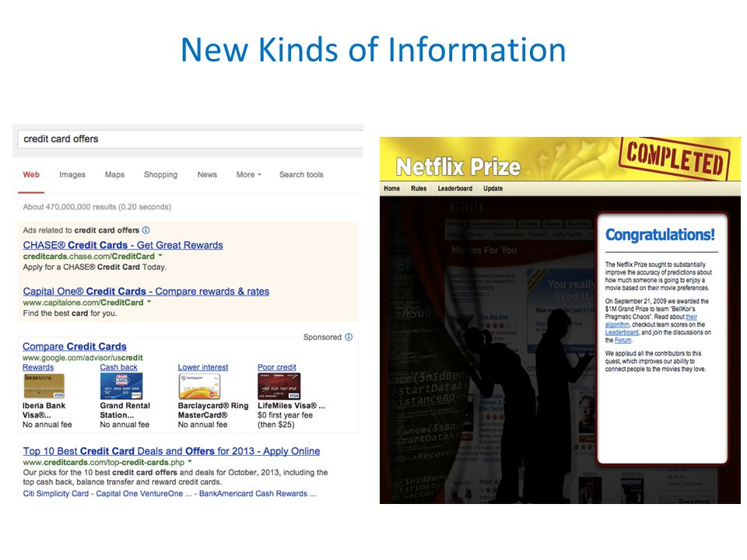
Task: Open Capital One Credit Cards compare rewards link
Action: tap(146, 292)
